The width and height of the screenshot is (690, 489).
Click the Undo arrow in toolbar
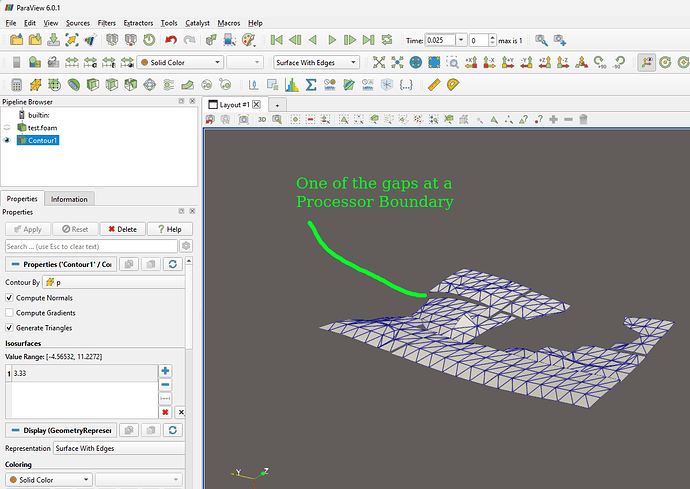point(171,40)
